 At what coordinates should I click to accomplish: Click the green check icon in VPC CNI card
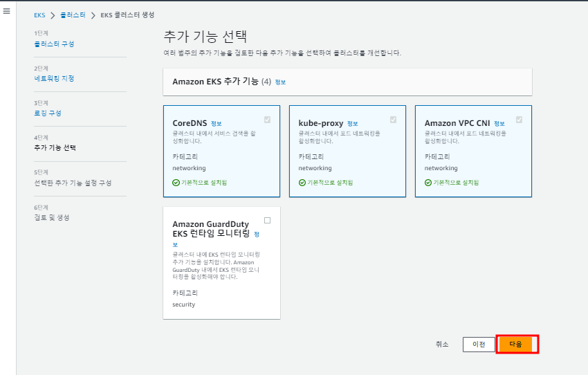428,183
